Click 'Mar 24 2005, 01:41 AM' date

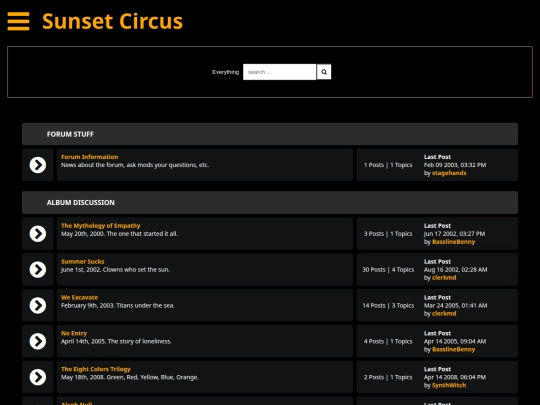coord(456,305)
